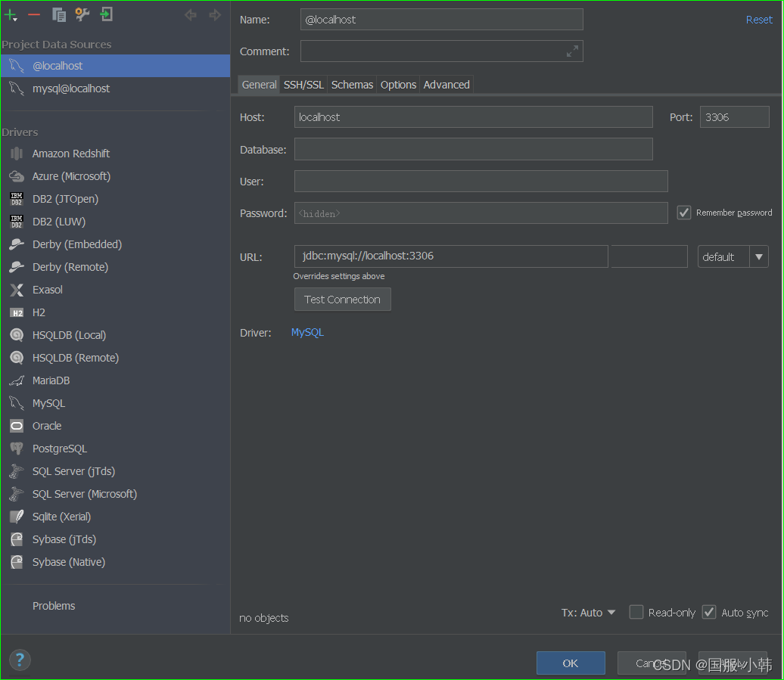Select the @localhost data source
The width and height of the screenshot is (784, 680).
(x=116, y=66)
